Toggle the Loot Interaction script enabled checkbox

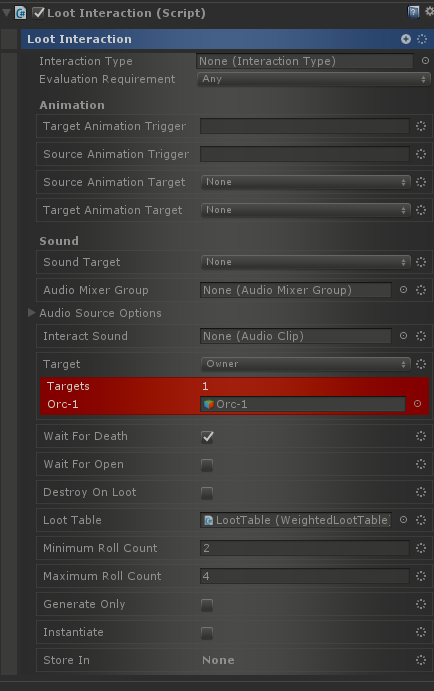click(39, 13)
